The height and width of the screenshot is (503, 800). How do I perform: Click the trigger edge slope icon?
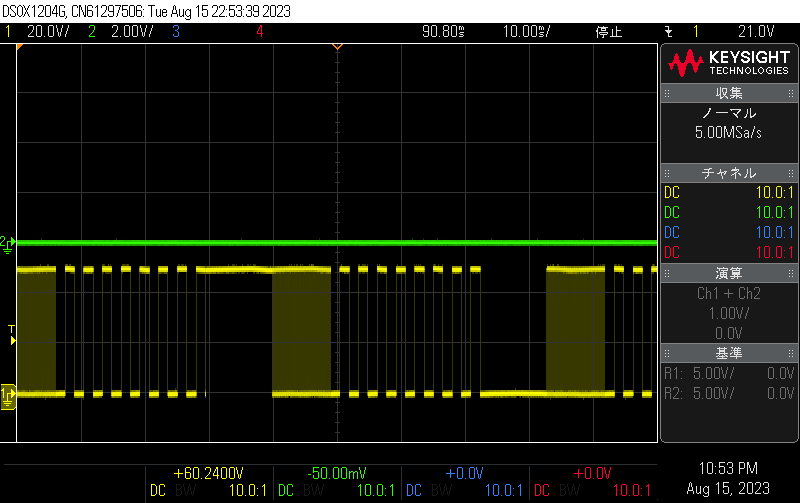click(668, 32)
